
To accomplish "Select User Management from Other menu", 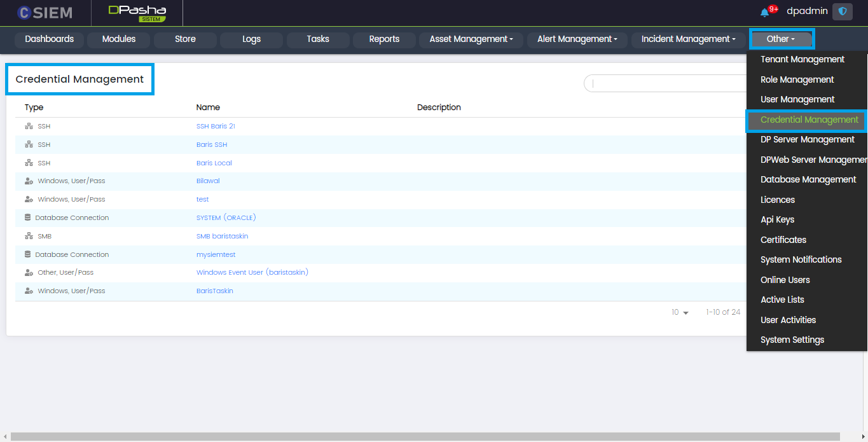I will click(x=797, y=99).
